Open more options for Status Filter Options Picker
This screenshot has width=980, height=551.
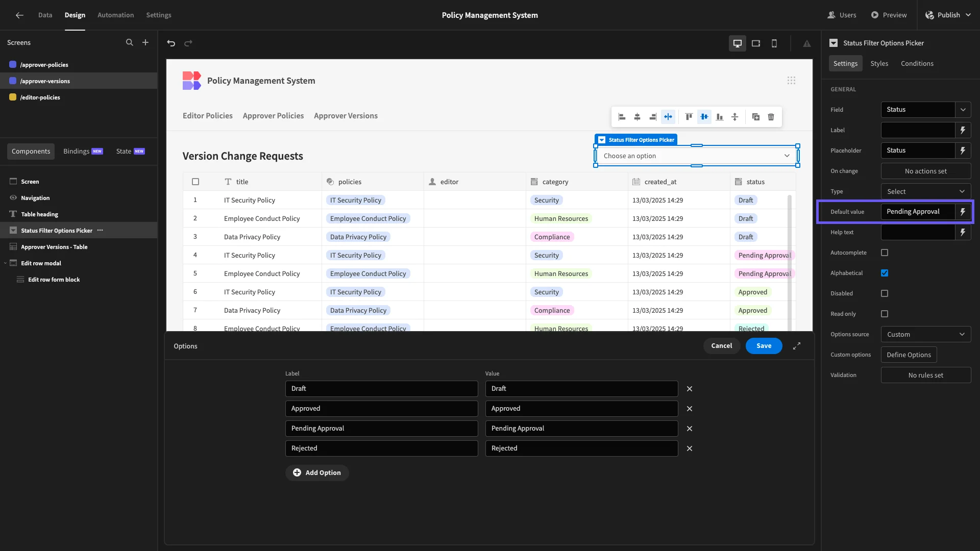pos(100,231)
